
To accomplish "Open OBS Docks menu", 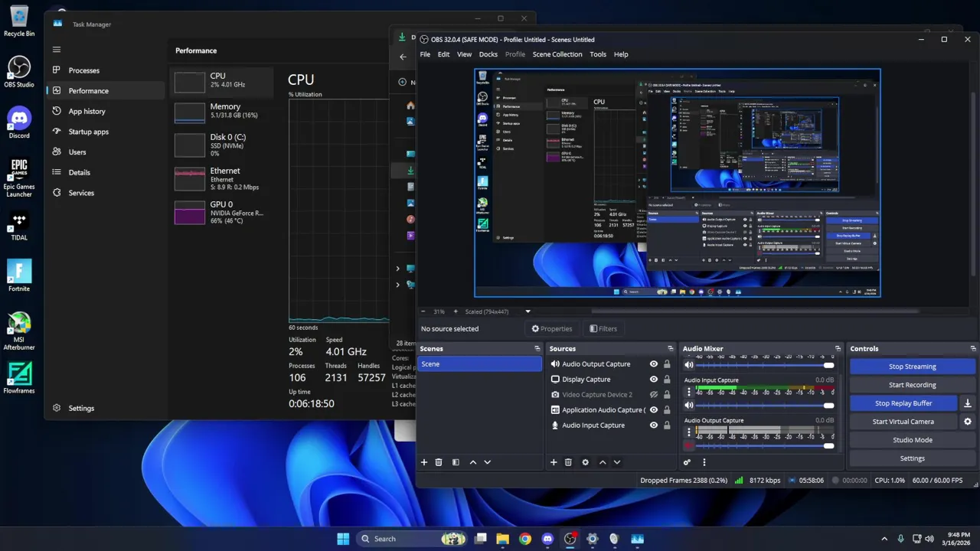I will 488,54.
